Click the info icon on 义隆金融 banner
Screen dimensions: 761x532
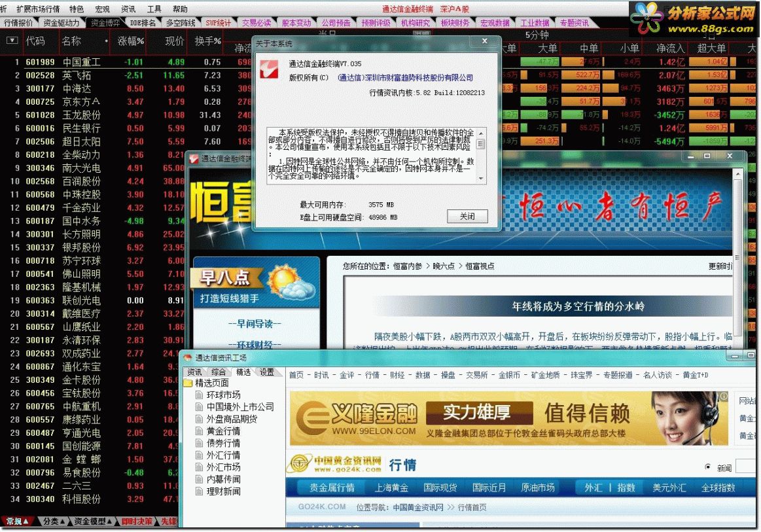click(x=724, y=397)
